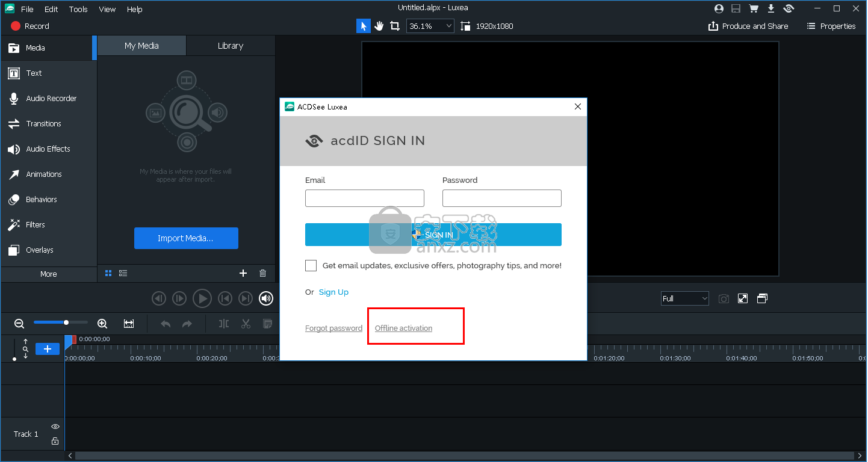This screenshot has width=868, height=462.
Task: Expand the More sidebar options
Action: coord(48,274)
